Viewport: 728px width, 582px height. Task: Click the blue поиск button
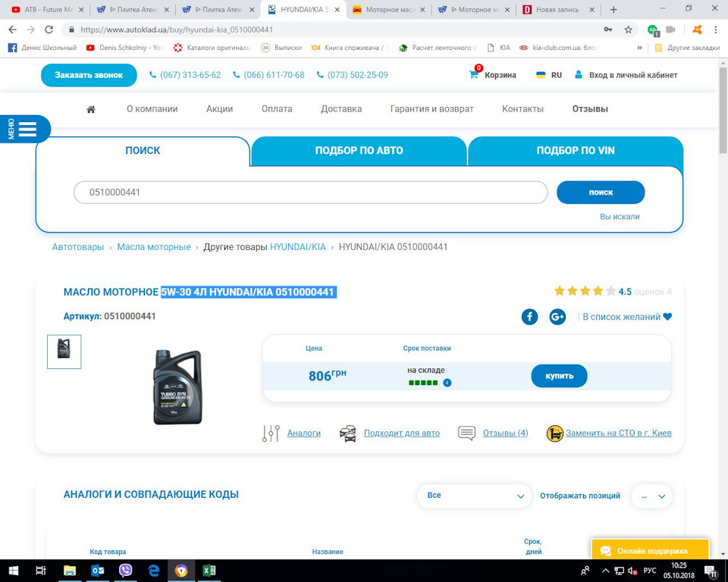click(x=601, y=192)
